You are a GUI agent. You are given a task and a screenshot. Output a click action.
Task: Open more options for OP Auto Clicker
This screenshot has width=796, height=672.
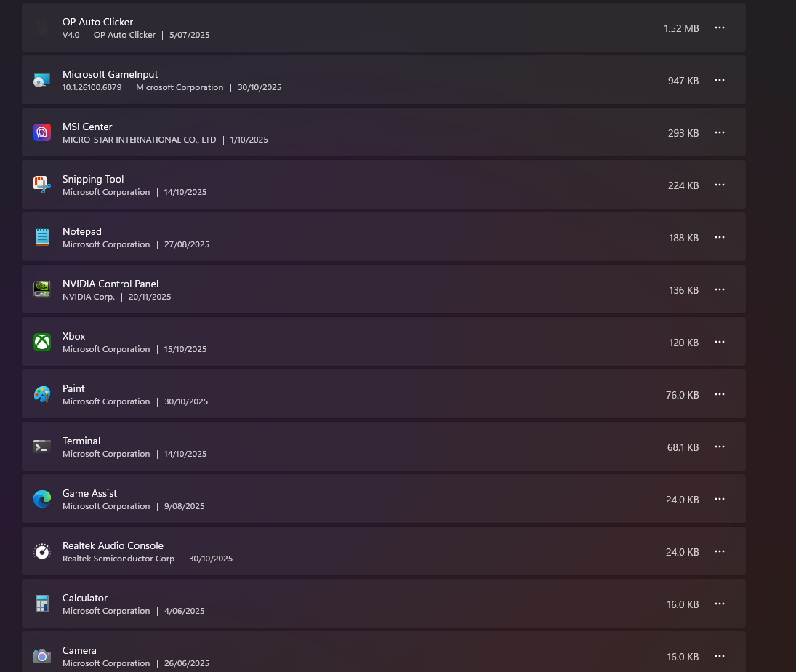click(720, 28)
